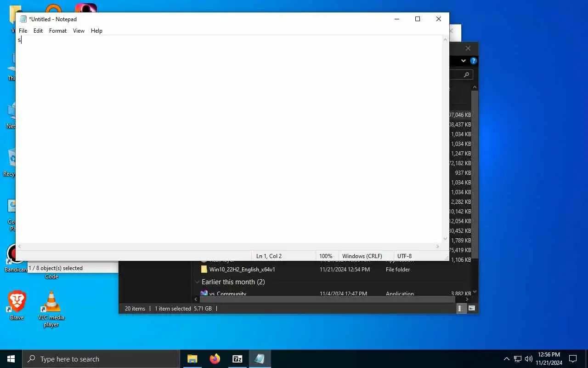Open the Format menu in Notepad
The image size is (588, 368).
click(58, 31)
